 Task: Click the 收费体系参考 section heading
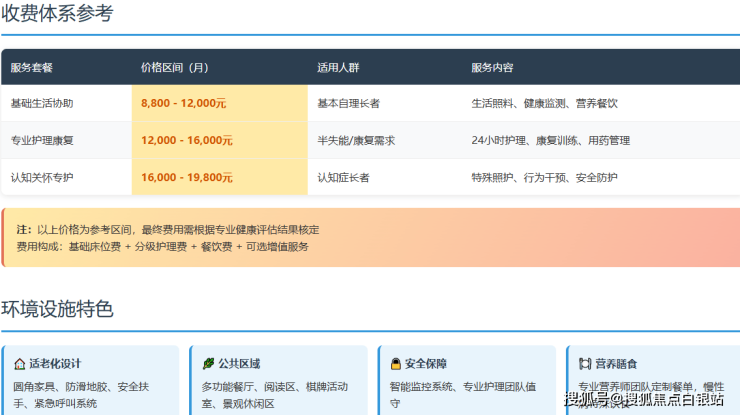point(57,14)
